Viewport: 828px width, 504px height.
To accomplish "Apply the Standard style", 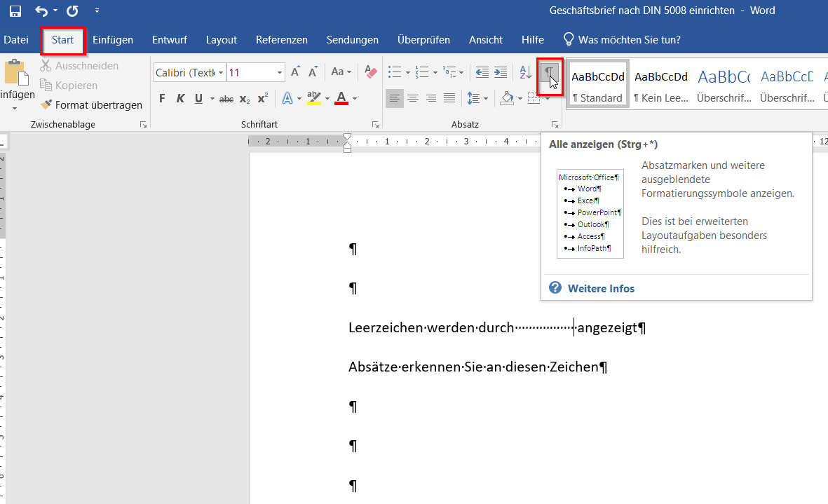I will point(598,83).
